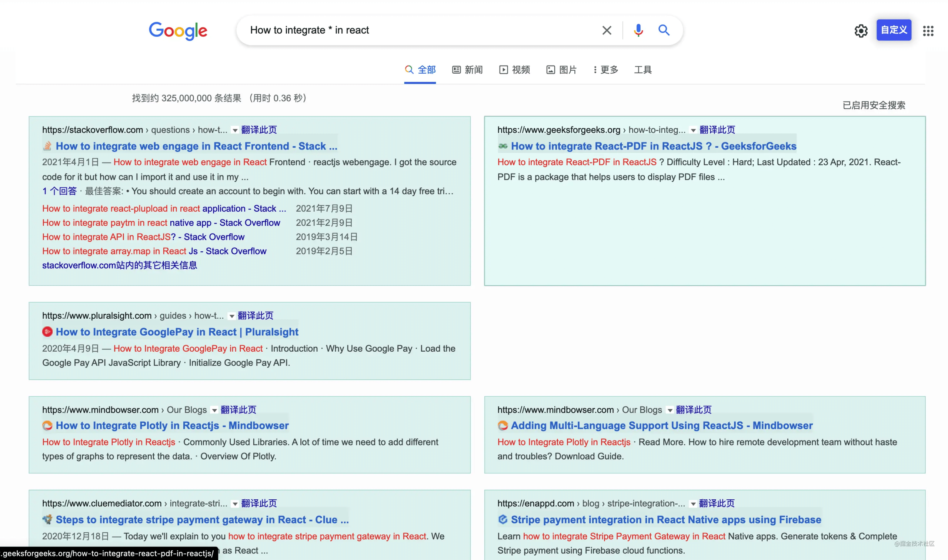The image size is (948, 560).
Task: Start voice search with the microphone icon
Action: pos(638,30)
